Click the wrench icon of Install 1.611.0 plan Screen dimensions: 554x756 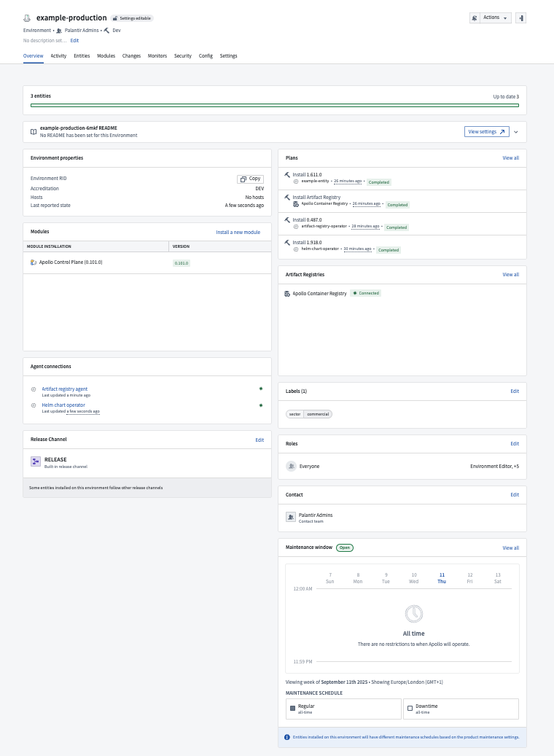tap(287, 174)
